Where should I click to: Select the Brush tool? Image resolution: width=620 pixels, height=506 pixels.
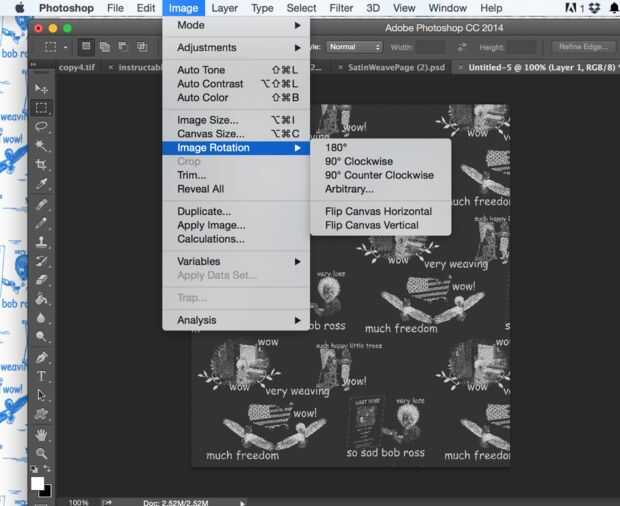pyautogui.click(x=41, y=223)
